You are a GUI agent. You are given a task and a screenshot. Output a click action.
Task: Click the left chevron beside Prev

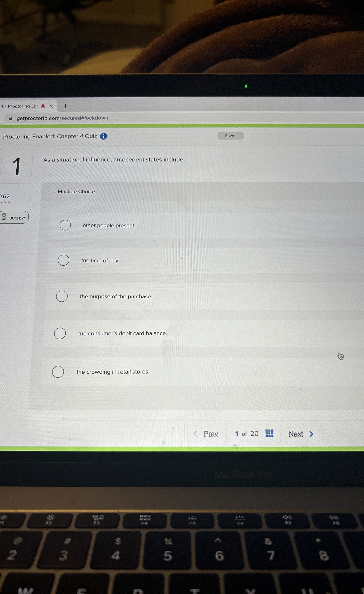[196, 434]
